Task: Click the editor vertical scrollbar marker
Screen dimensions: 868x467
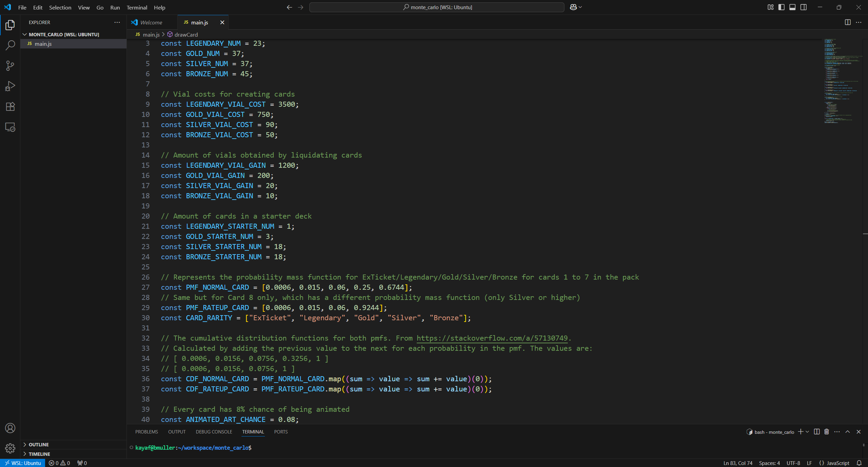Action: (865, 234)
